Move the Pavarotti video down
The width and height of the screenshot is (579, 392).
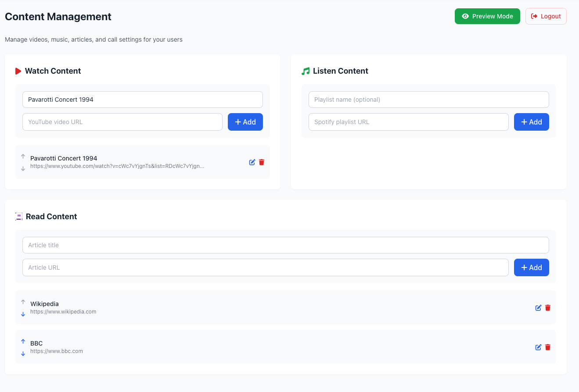pyautogui.click(x=23, y=168)
